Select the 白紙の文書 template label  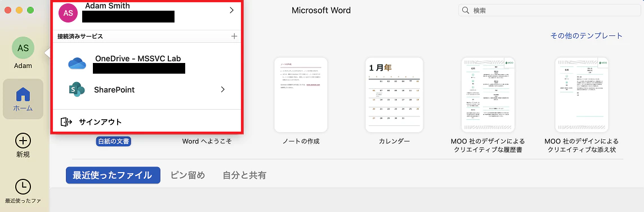pyautogui.click(x=113, y=142)
